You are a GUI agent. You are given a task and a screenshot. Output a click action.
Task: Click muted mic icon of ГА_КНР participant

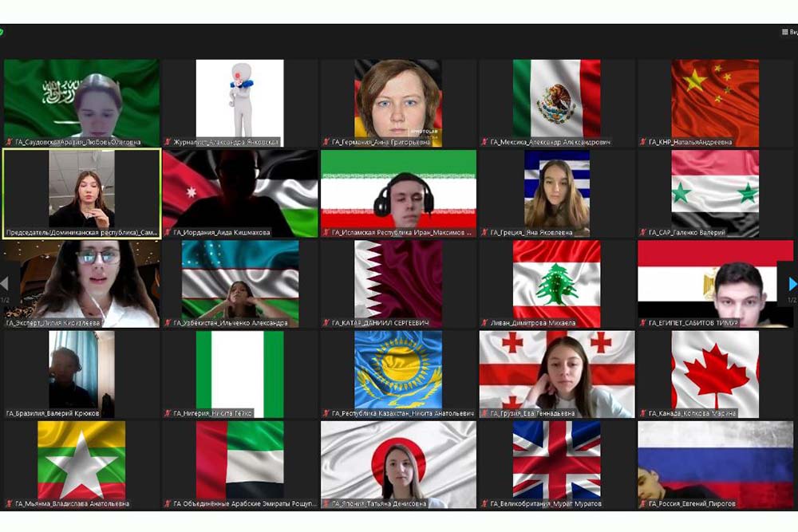point(642,142)
